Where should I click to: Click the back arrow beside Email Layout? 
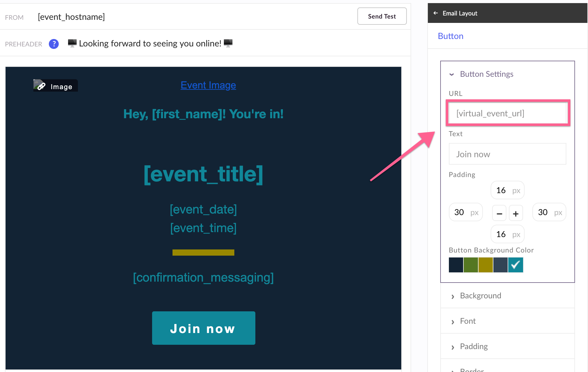pyautogui.click(x=436, y=13)
